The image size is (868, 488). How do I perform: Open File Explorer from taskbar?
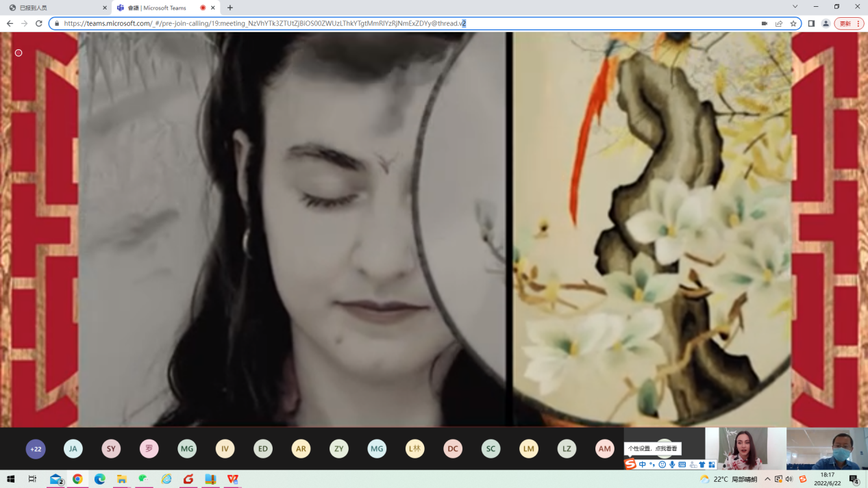point(122,479)
